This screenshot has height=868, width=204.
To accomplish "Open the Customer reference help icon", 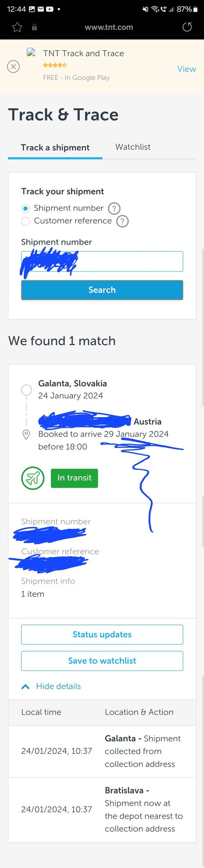I will pyautogui.click(x=122, y=221).
